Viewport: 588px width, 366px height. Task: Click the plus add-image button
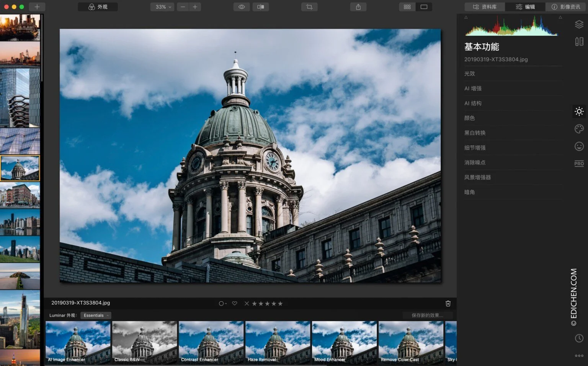click(37, 7)
